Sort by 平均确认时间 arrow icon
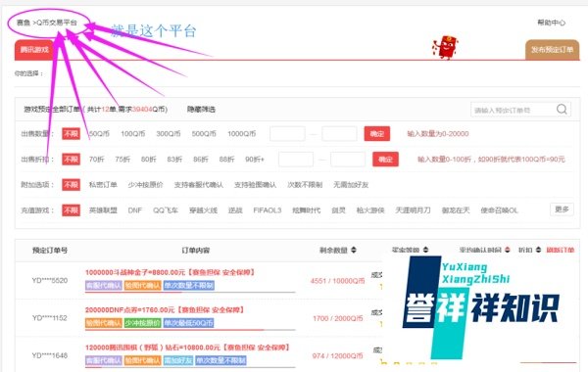This screenshot has width=588, height=372. [508, 250]
